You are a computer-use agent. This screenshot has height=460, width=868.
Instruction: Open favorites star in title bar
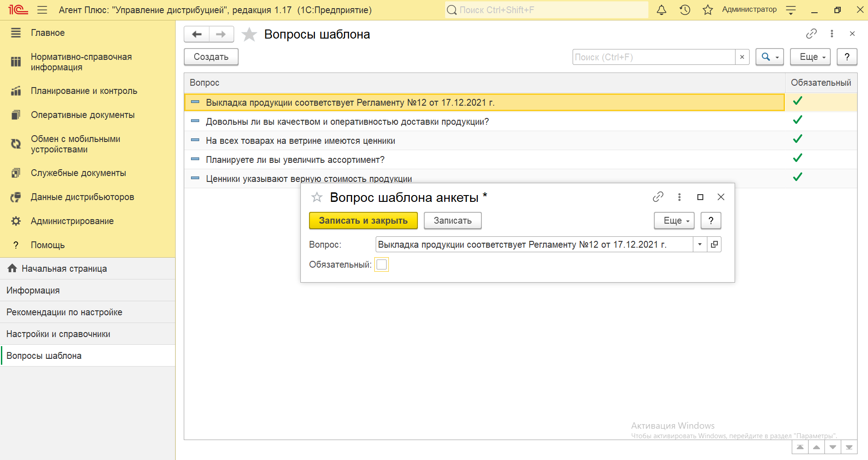click(707, 10)
